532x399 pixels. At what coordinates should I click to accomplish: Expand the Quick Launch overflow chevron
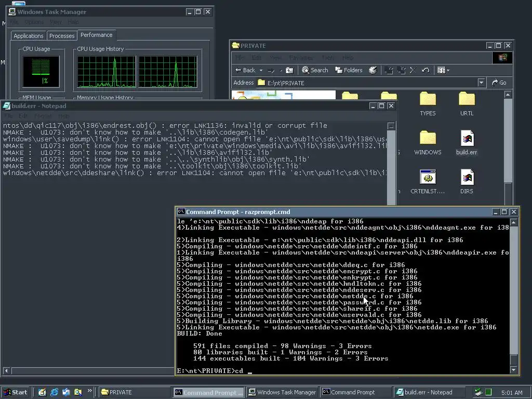[x=89, y=391]
